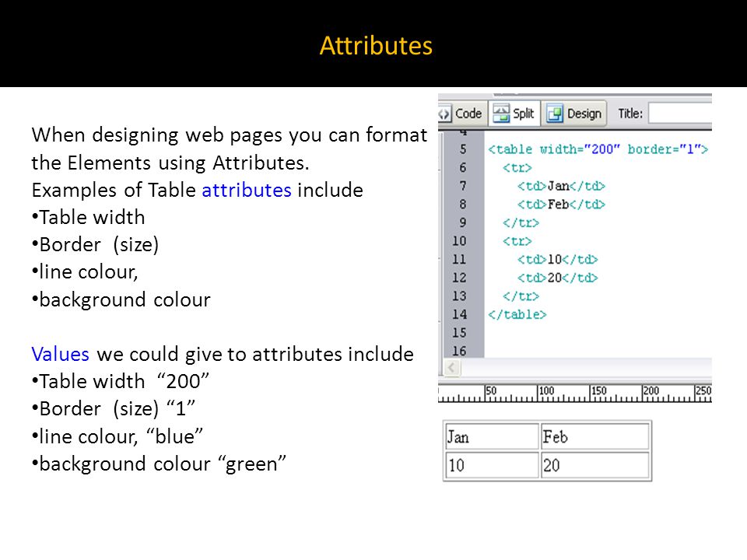Viewport: 747px width, 560px height.
Task: Click the <tr> tag on line 10
Action: (x=517, y=241)
